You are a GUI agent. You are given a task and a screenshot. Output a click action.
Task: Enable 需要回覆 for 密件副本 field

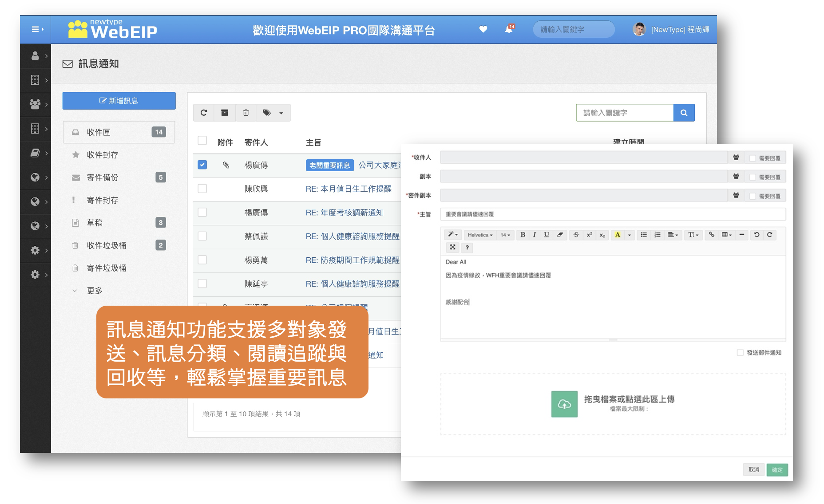pos(753,196)
